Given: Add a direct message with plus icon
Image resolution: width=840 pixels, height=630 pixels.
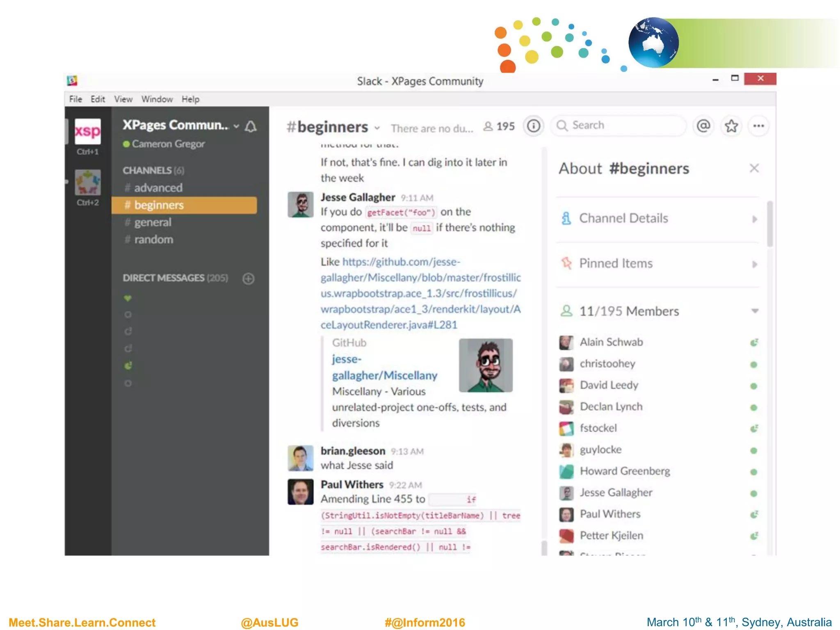Looking at the screenshot, I should [x=248, y=278].
